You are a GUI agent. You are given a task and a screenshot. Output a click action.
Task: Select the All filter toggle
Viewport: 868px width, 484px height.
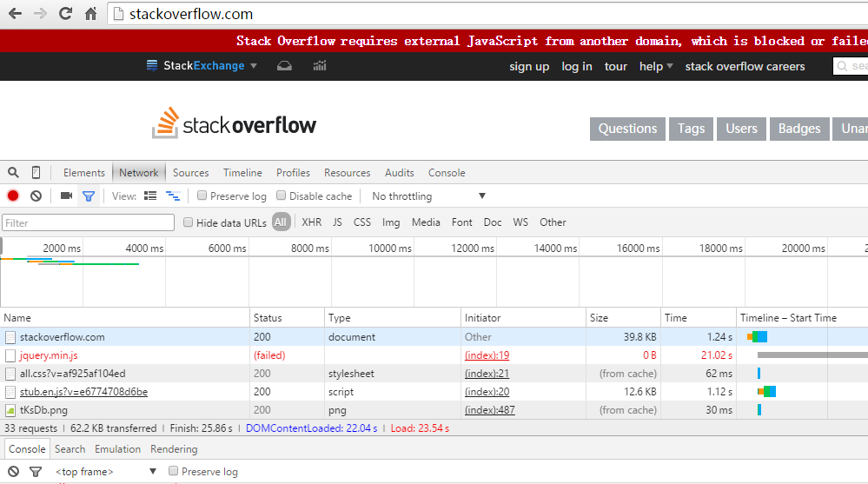coord(281,222)
